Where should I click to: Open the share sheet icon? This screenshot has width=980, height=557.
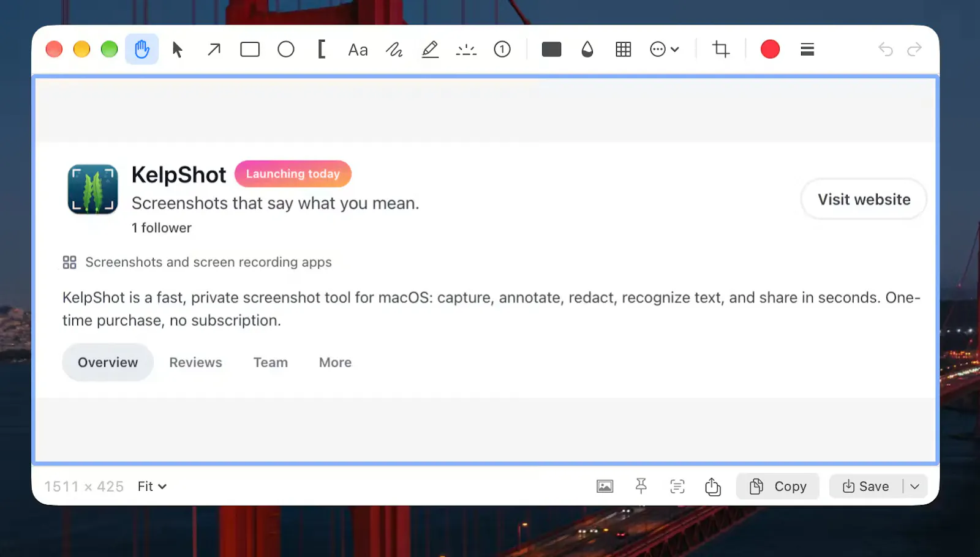(x=713, y=487)
